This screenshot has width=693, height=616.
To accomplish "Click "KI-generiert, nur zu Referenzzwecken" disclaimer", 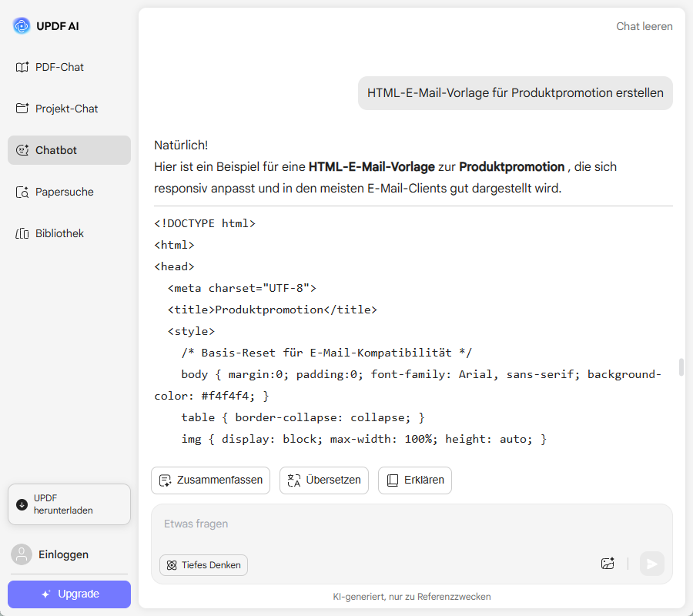I will click(411, 597).
